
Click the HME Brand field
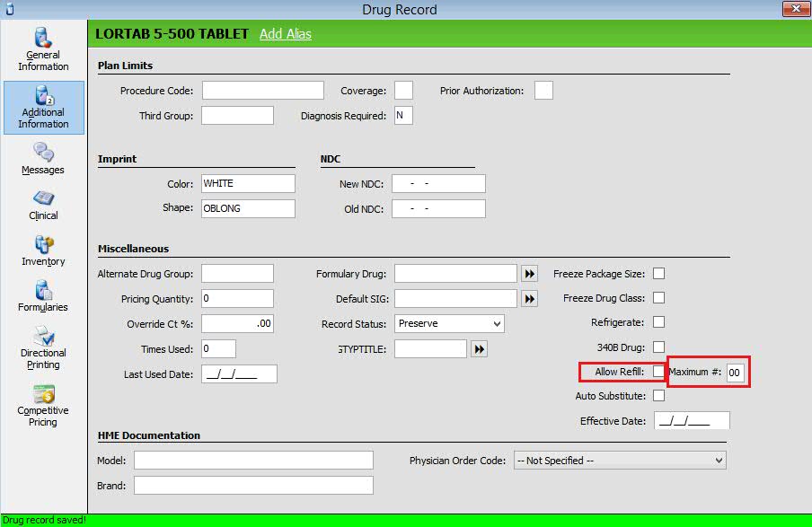click(x=253, y=485)
